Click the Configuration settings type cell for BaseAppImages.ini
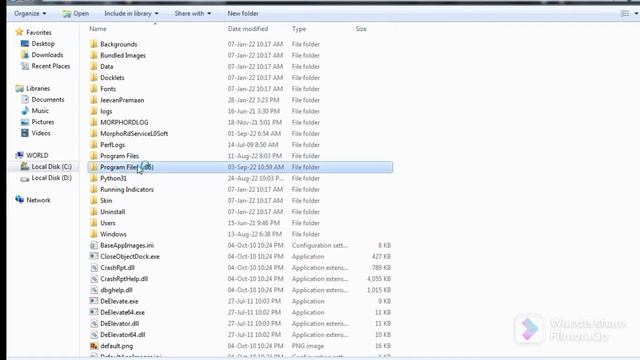 pyautogui.click(x=320, y=245)
